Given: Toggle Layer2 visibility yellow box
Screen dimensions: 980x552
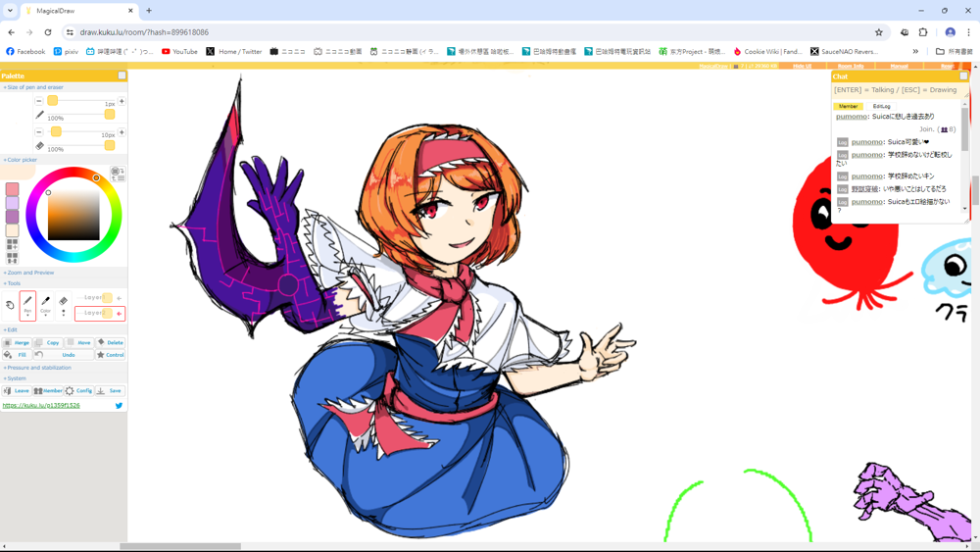Looking at the screenshot, I should (x=108, y=313).
